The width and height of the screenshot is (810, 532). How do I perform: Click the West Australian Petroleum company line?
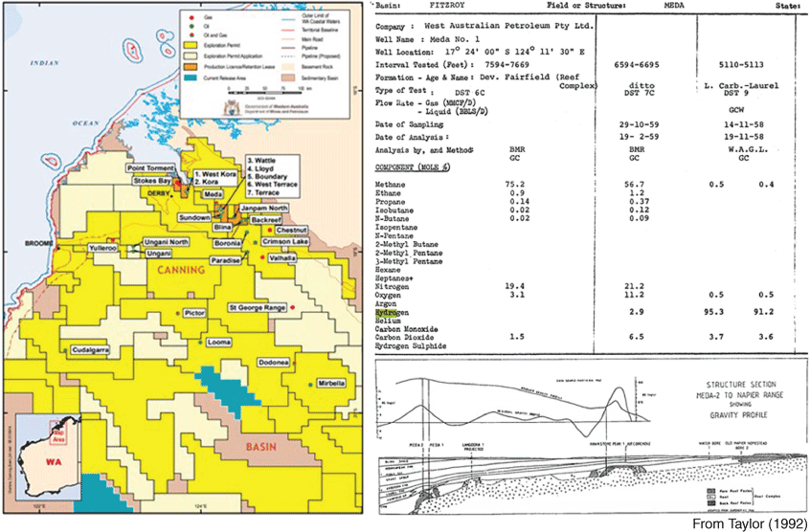point(485,27)
